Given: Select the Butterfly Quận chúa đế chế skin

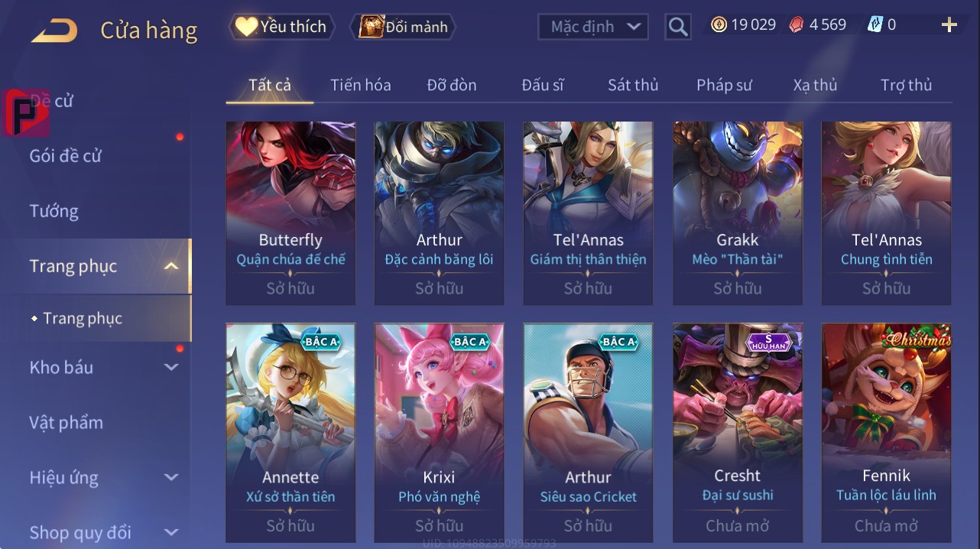Looking at the screenshot, I should coord(290,213).
